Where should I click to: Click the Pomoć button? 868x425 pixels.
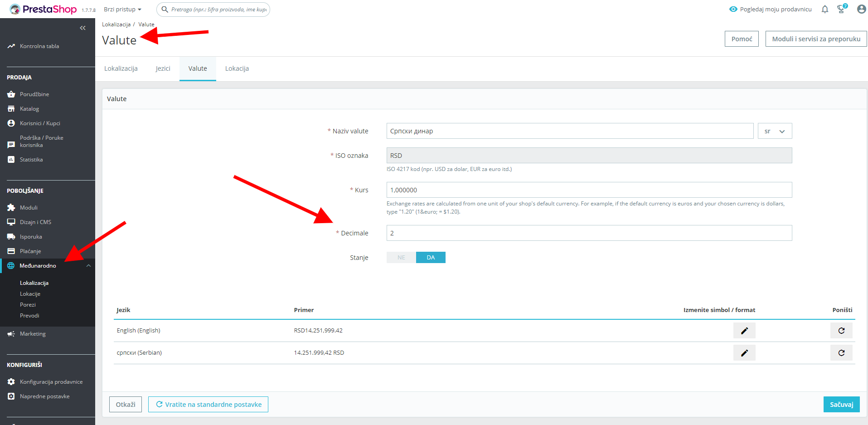pos(742,39)
